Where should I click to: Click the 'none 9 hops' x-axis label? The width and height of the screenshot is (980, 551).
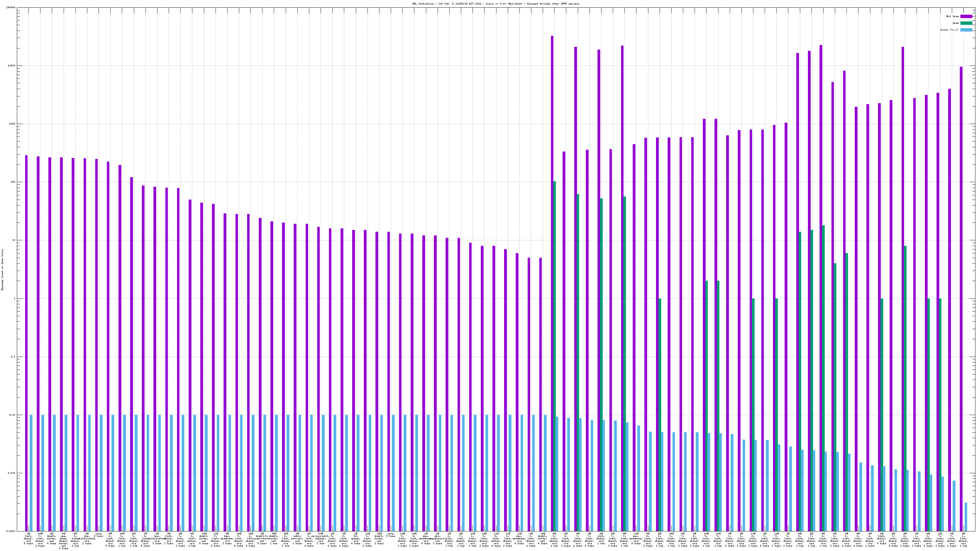point(391,535)
